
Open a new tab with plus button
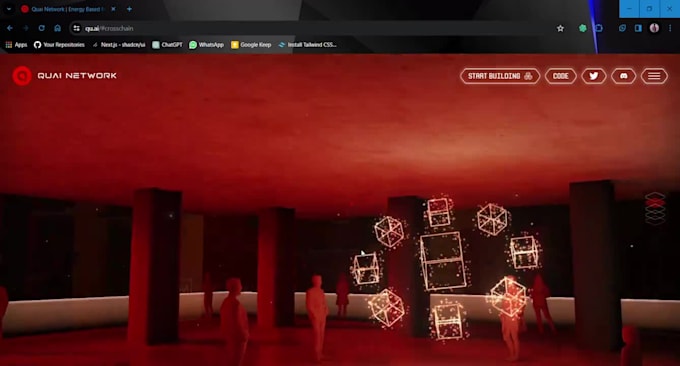[x=129, y=9]
